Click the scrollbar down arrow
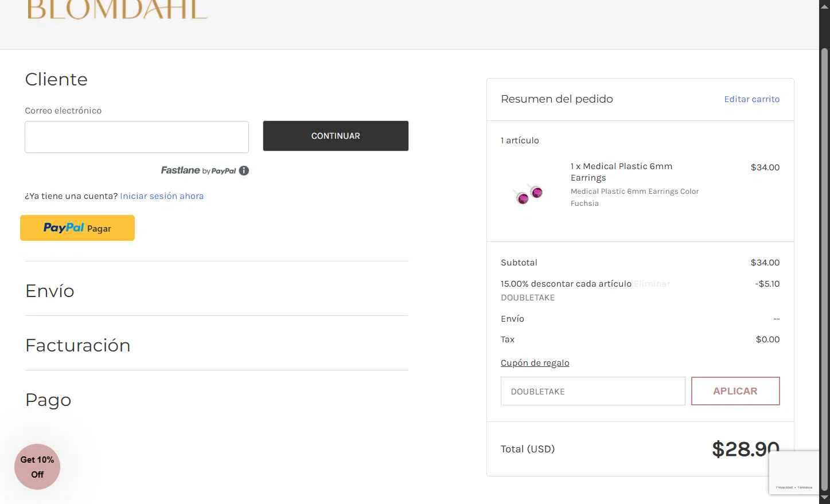The width and height of the screenshot is (830, 504). click(825, 498)
